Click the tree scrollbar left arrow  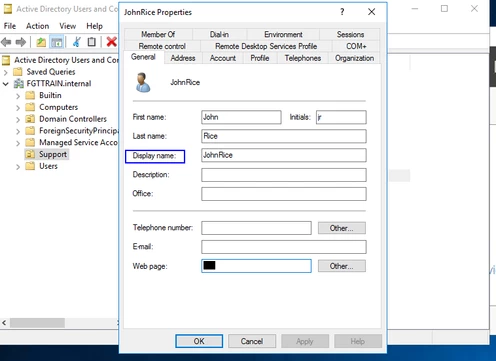click(x=4, y=323)
